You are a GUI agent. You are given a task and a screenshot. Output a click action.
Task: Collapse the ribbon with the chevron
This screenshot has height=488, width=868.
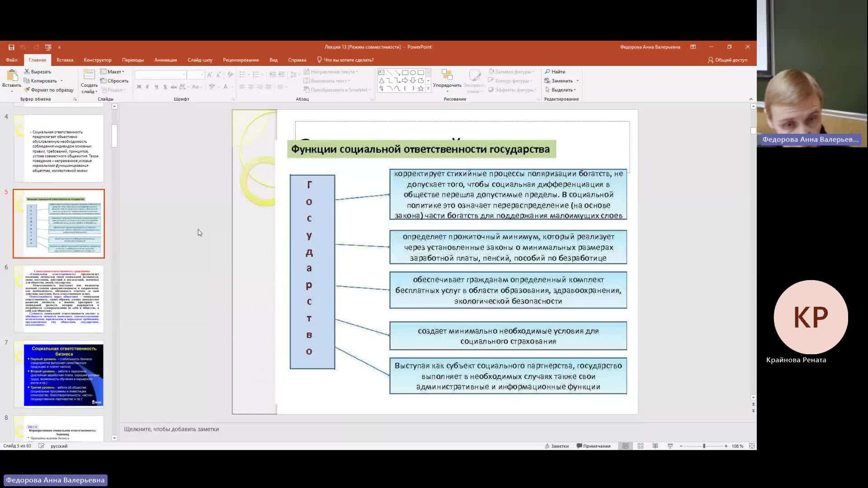(x=751, y=99)
